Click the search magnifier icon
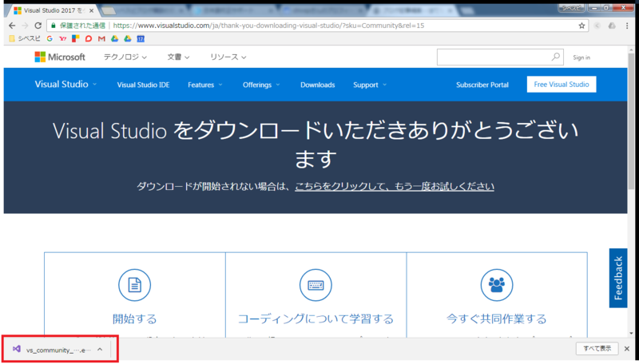Image resolution: width=639 pixels, height=364 pixels. point(555,57)
